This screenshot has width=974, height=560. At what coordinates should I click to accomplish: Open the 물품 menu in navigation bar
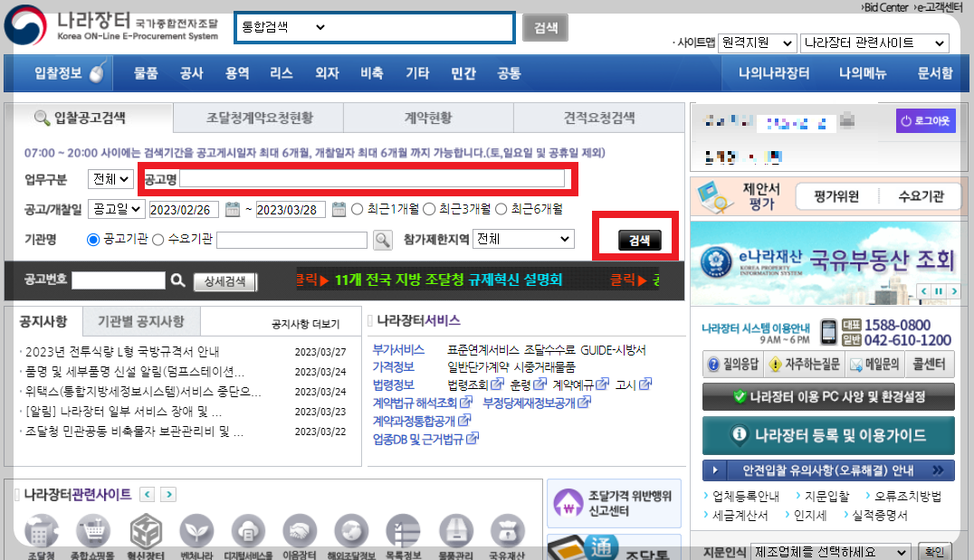tap(146, 73)
